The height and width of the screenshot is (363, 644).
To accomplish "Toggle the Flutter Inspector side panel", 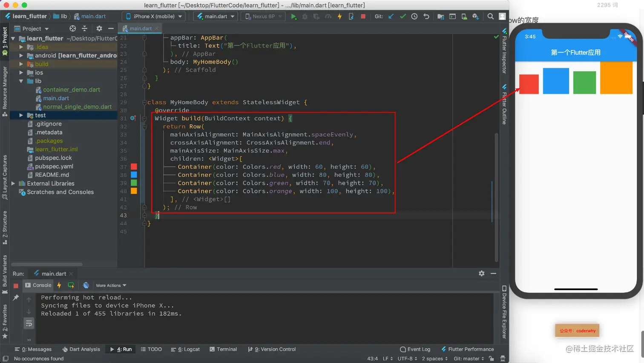I will (x=504, y=51).
